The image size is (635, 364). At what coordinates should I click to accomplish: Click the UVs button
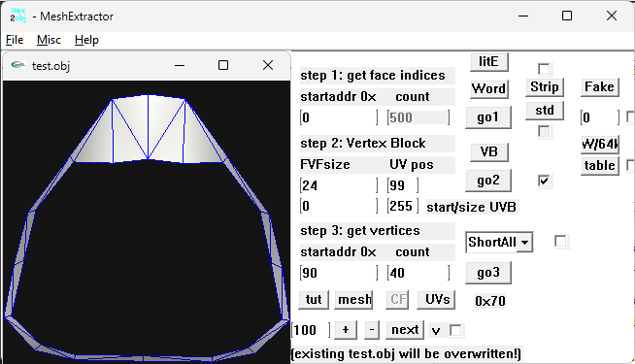tap(436, 300)
